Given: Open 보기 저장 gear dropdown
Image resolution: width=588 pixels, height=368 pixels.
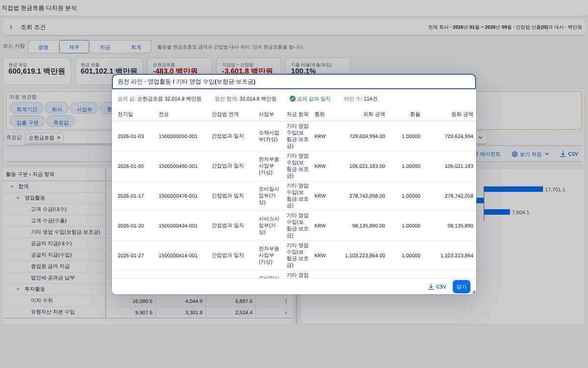Looking at the screenshot, I should pyautogui.click(x=531, y=154).
